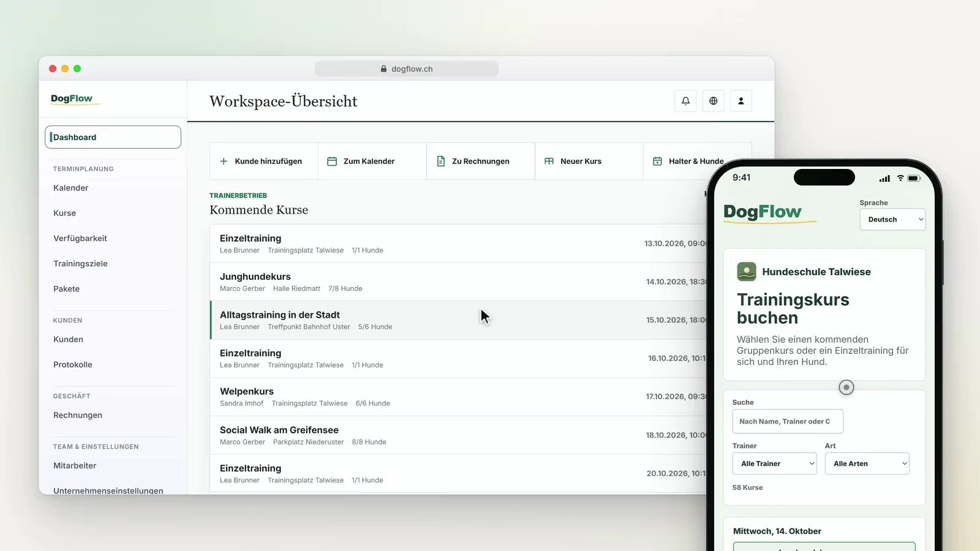Click the Suche input field on phone
980x551 pixels.
tap(788, 421)
